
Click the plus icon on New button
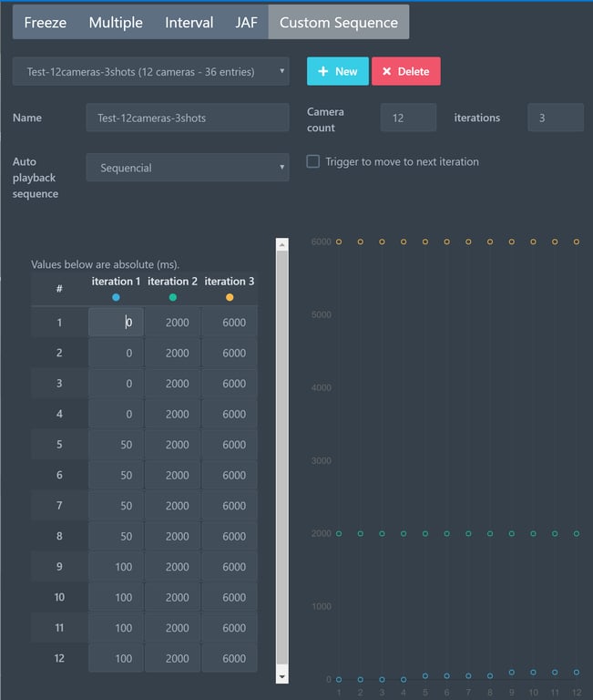pos(323,71)
